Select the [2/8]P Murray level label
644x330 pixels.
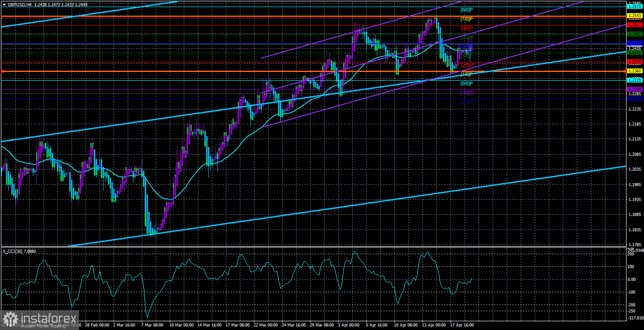click(466, 65)
